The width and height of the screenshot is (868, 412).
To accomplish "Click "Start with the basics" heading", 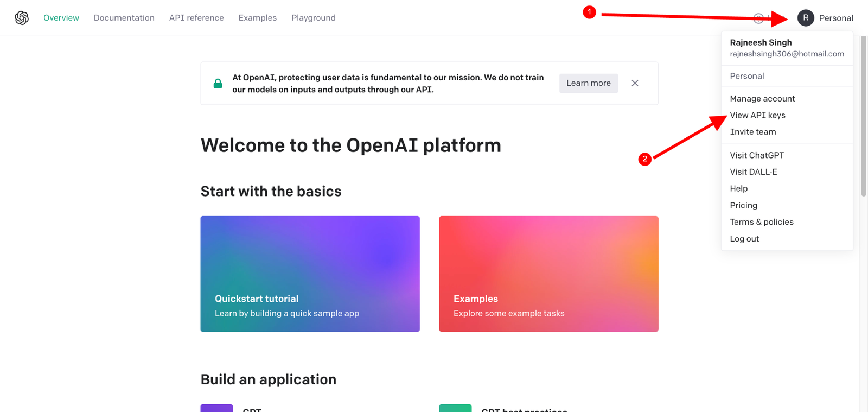I will pos(271,191).
